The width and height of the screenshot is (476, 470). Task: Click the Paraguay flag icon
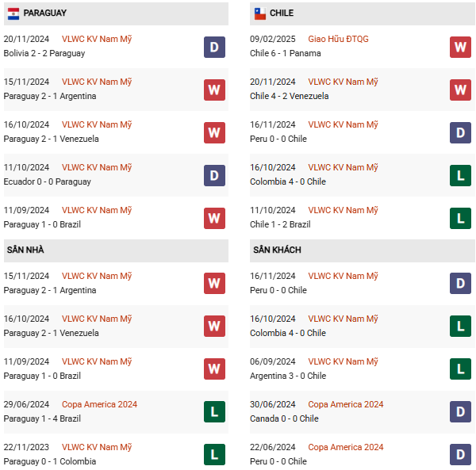13,13
